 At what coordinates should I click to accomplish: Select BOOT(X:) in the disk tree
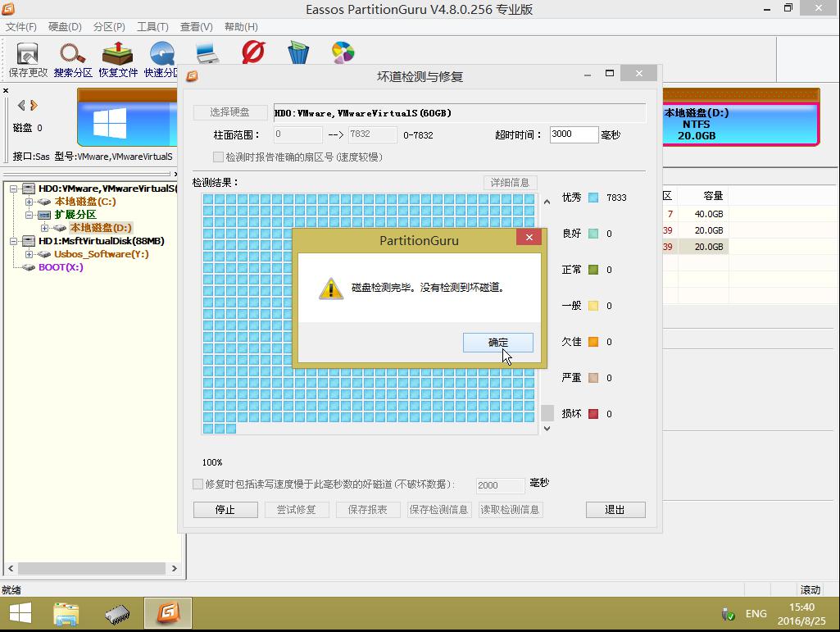click(61, 267)
